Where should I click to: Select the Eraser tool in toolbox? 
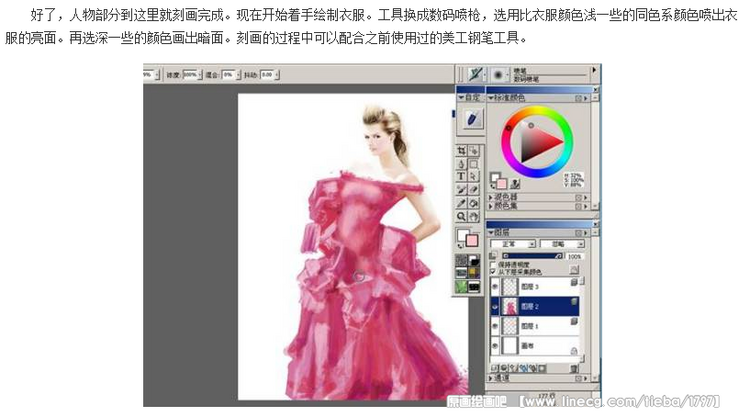pos(474,190)
